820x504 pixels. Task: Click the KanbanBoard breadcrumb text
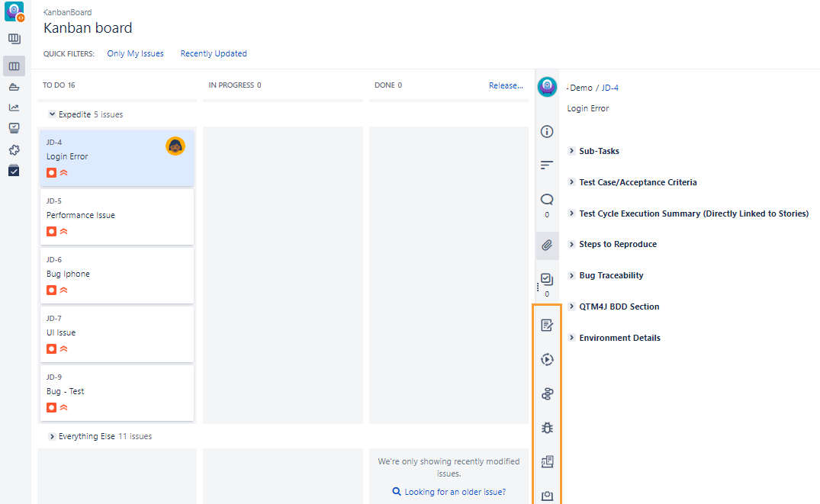pyautogui.click(x=67, y=12)
